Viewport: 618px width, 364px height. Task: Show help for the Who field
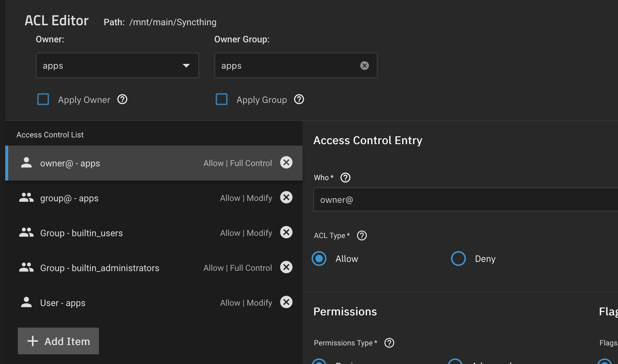[x=345, y=178]
